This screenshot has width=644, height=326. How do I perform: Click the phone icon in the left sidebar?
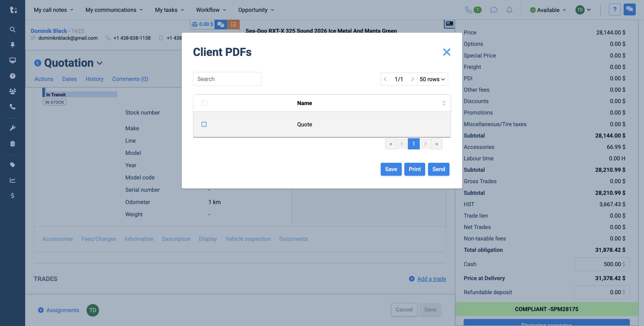click(12, 107)
